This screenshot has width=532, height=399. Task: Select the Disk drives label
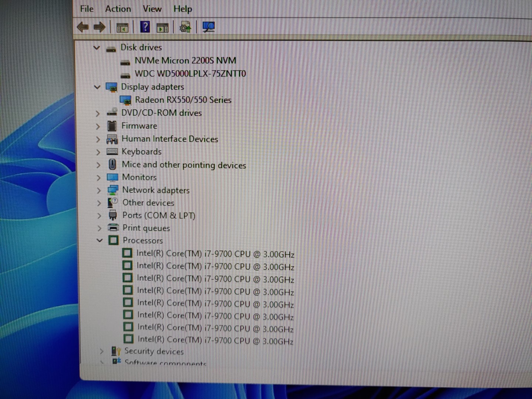141,47
